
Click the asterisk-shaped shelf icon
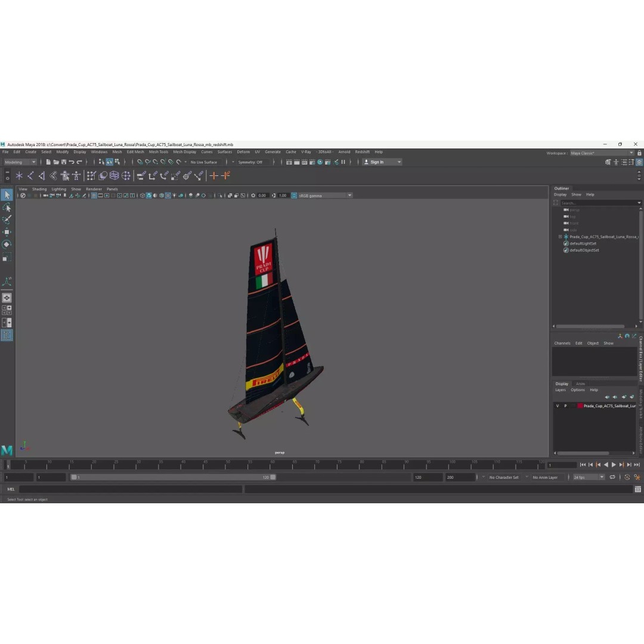pyautogui.click(x=19, y=176)
